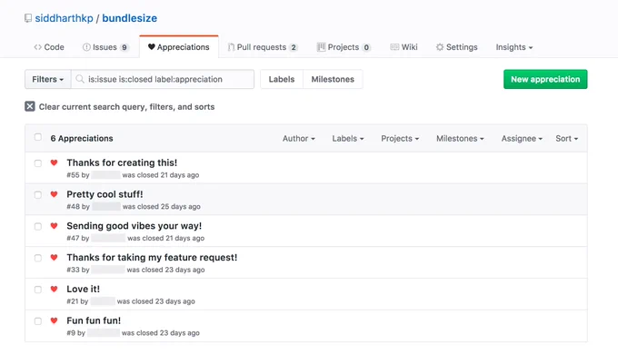The height and width of the screenshot is (364, 618).
Task: Click the repository book icon beside siddharthkp
Action: (28, 18)
